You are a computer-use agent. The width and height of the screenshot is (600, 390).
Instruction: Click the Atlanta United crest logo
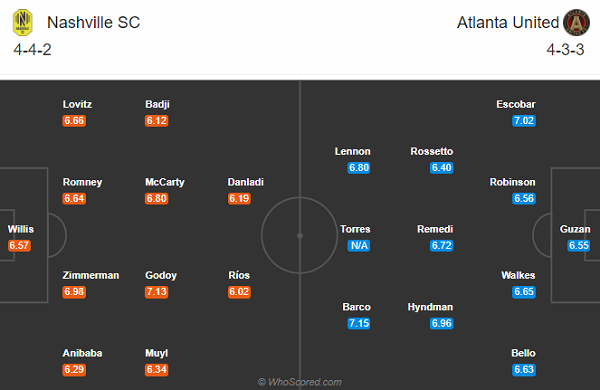pos(576,23)
